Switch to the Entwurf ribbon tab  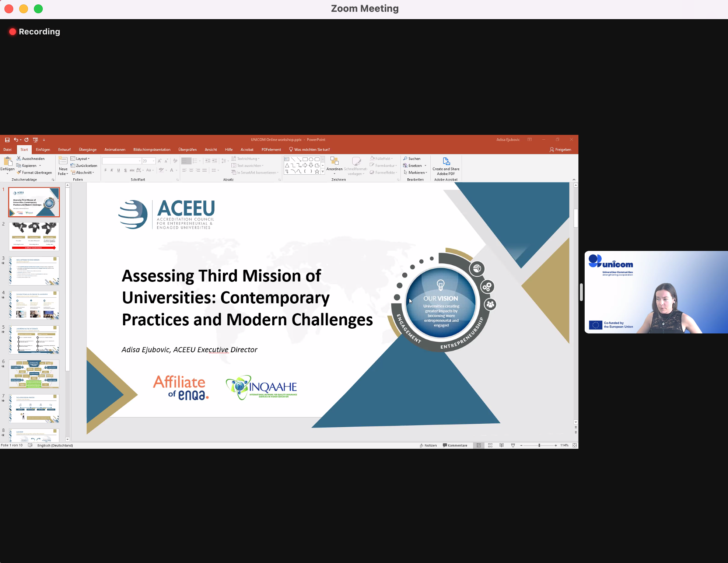[x=64, y=150]
